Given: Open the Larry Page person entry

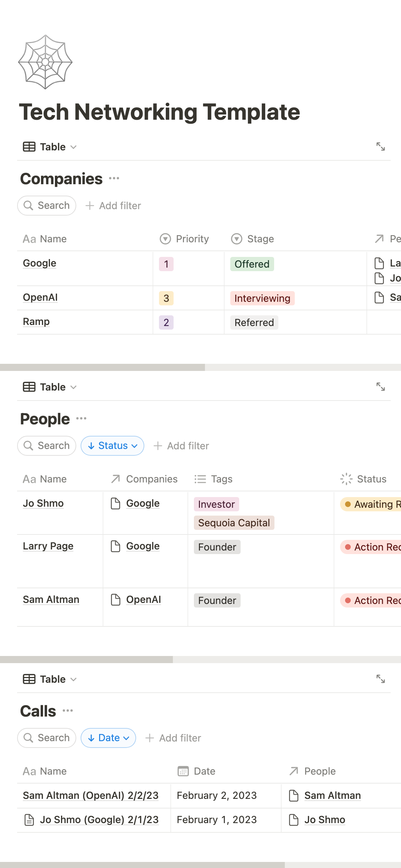Looking at the screenshot, I should pyautogui.click(x=48, y=546).
